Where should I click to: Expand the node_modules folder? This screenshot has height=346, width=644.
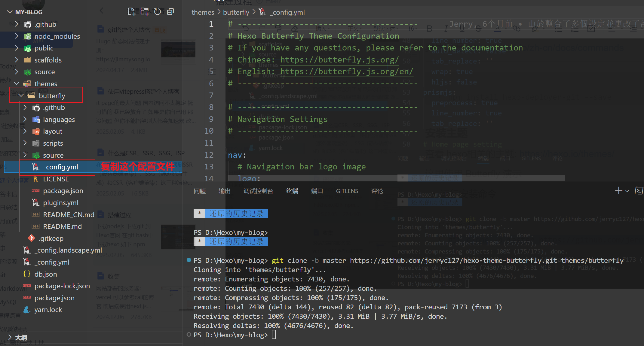[x=57, y=36]
